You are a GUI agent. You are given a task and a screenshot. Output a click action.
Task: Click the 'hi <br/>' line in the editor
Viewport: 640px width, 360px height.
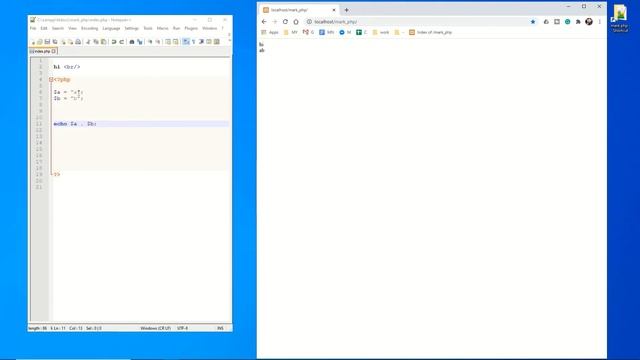[67, 67]
